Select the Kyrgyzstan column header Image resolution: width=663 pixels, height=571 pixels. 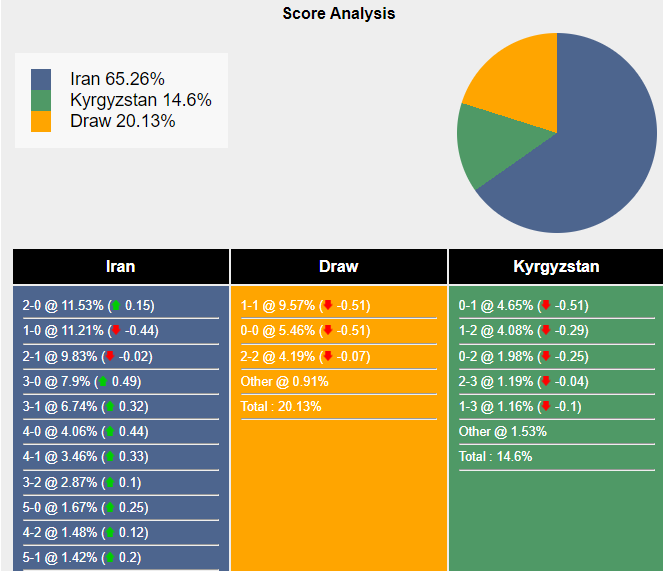click(x=556, y=267)
